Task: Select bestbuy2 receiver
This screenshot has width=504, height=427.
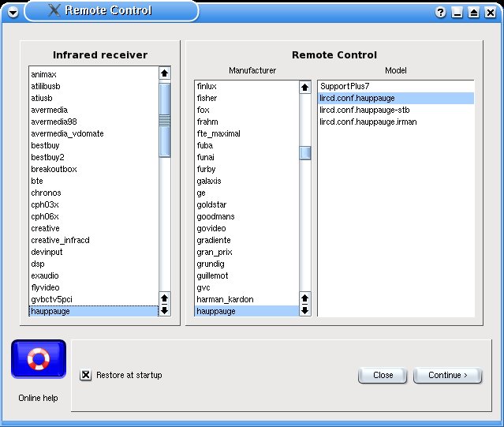Action: (94, 157)
